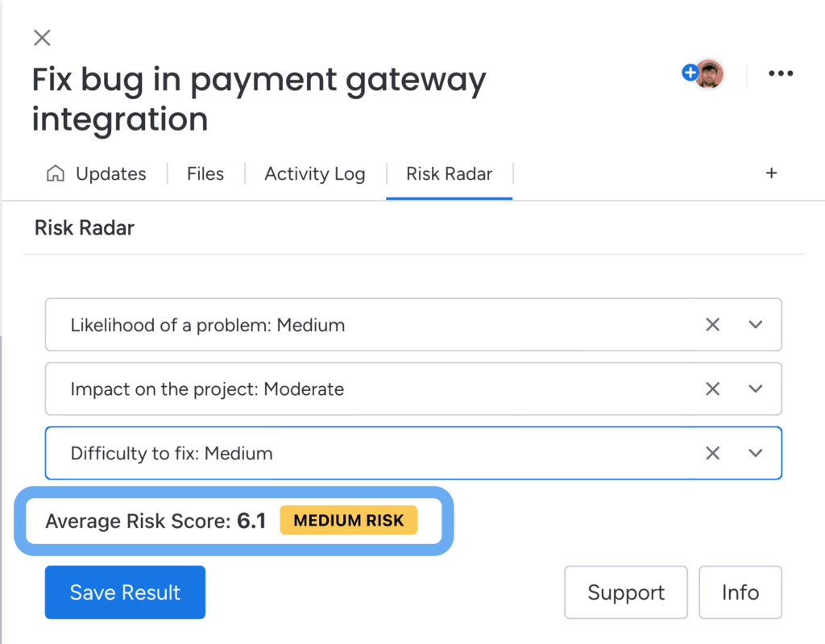Open the Info button
Screen dimensions: 825x644
[740, 592]
